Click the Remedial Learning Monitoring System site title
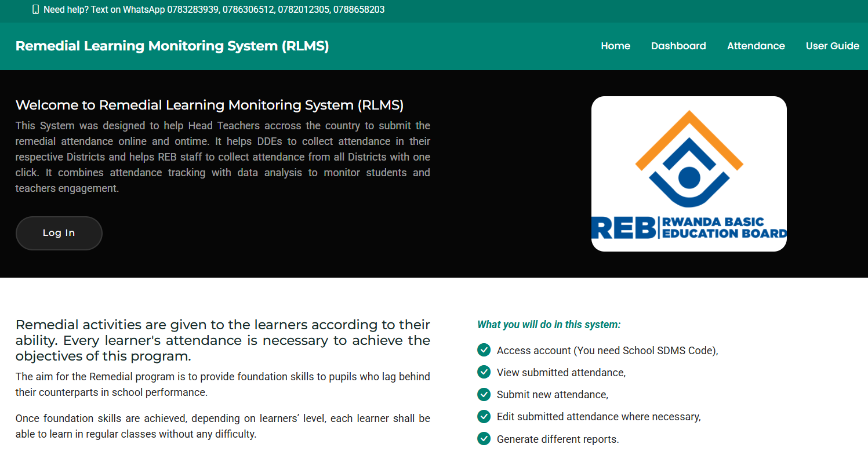 pyautogui.click(x=172, y=46)
